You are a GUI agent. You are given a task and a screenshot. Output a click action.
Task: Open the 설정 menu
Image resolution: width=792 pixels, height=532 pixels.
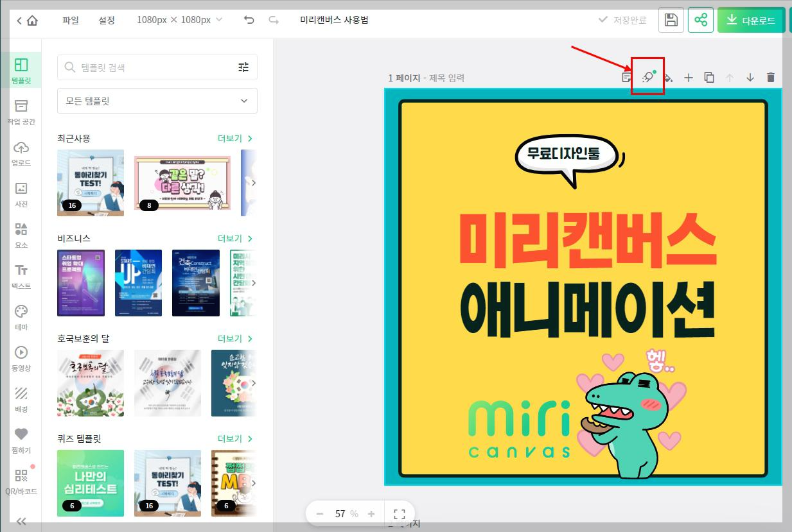pyautogui.click(x=107, y=20)
